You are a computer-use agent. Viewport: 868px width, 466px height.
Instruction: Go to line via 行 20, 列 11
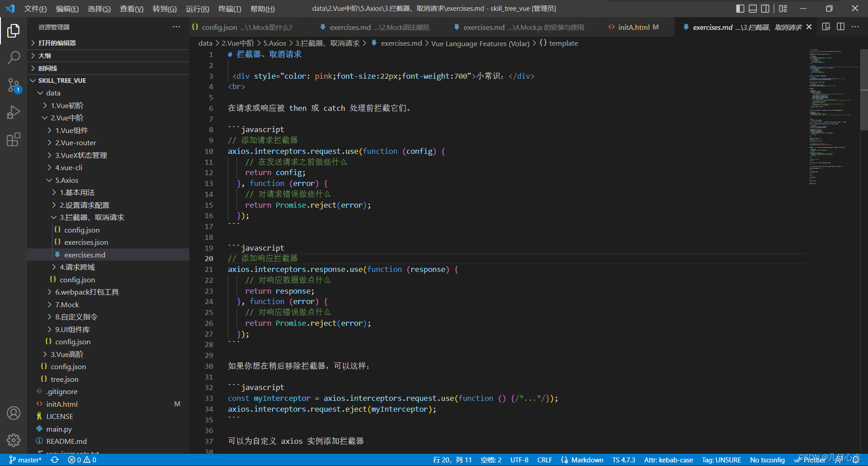[x=452, y=460]
